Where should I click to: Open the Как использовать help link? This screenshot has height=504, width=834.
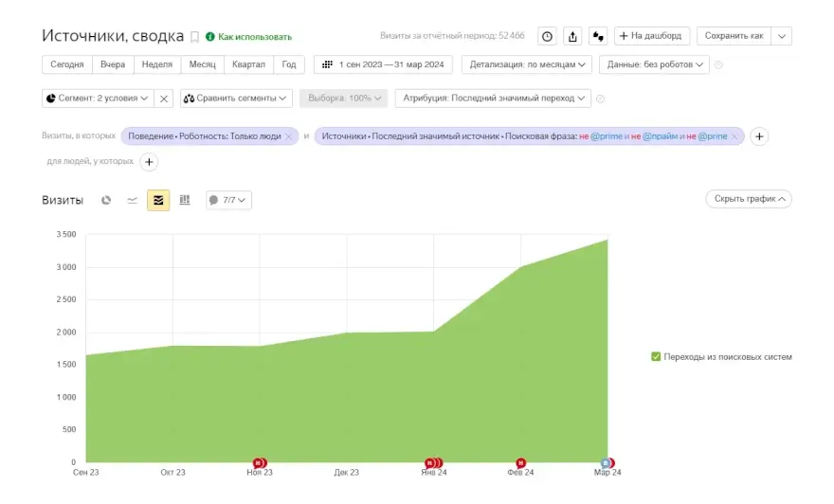(254, 37)
